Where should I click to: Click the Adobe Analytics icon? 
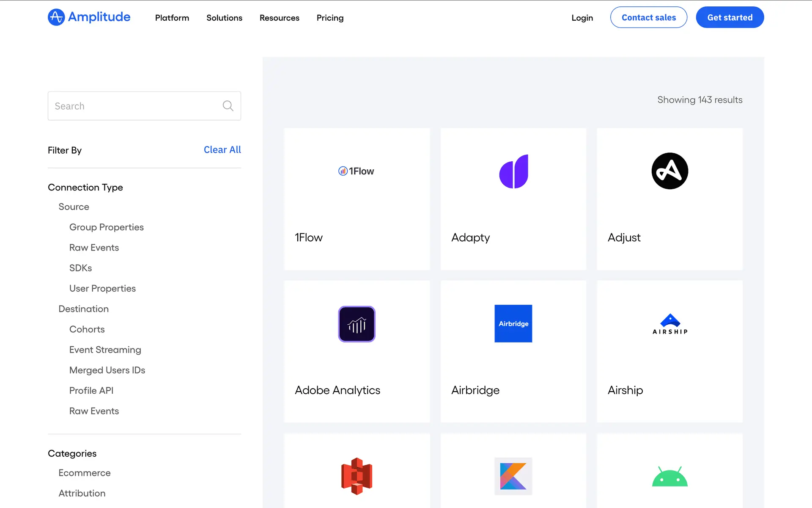tap(357, 324)
